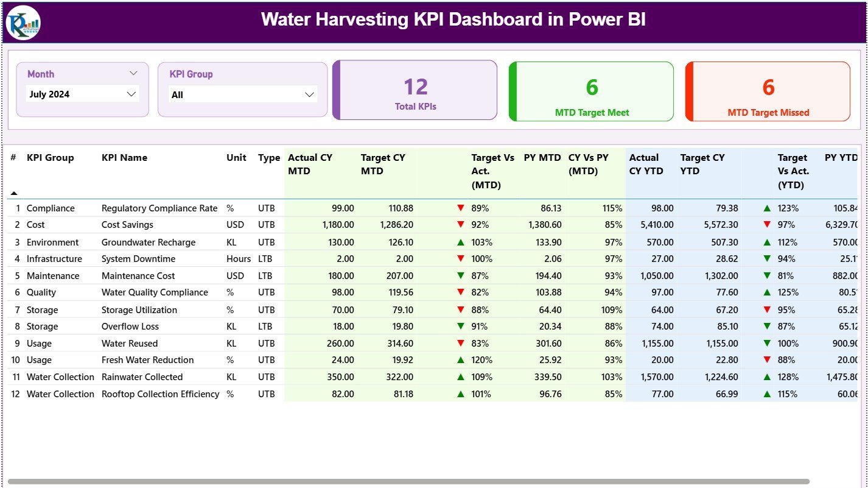868x488 pixels.
Task: Click the green MTD Target Meet card
Action: click(590, 91)
